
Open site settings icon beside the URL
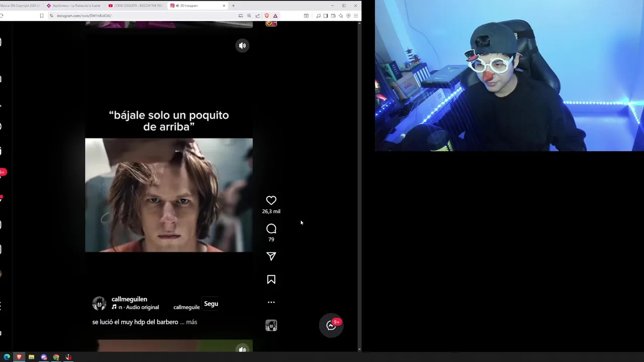click(51, 16)
